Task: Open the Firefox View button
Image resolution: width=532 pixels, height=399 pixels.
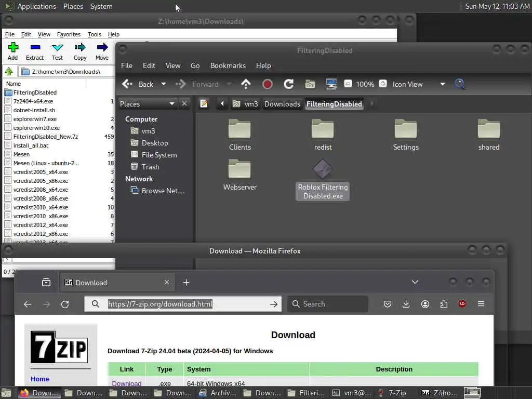Action: tap(46, 282)
